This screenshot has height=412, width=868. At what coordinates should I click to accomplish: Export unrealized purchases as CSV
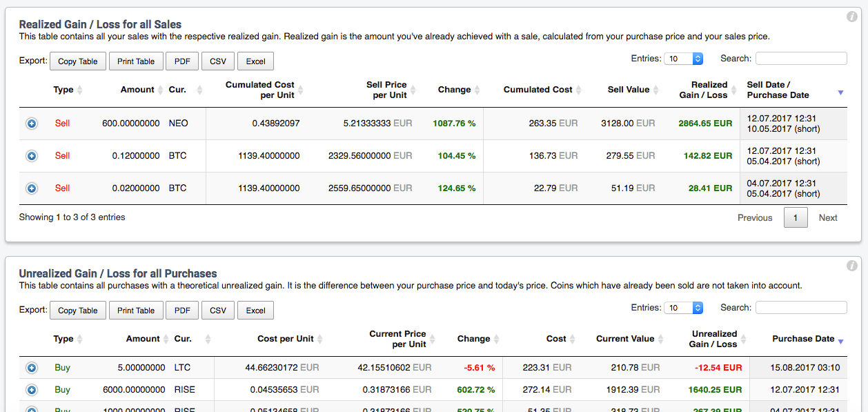[218, 311]
